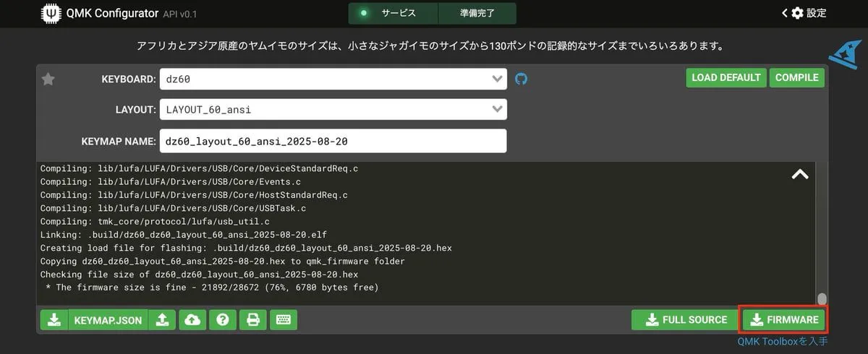Viewport: 868px width, 354px height.
Task: Download keymap JSON via download icon
Action: (x=54, y=320)
